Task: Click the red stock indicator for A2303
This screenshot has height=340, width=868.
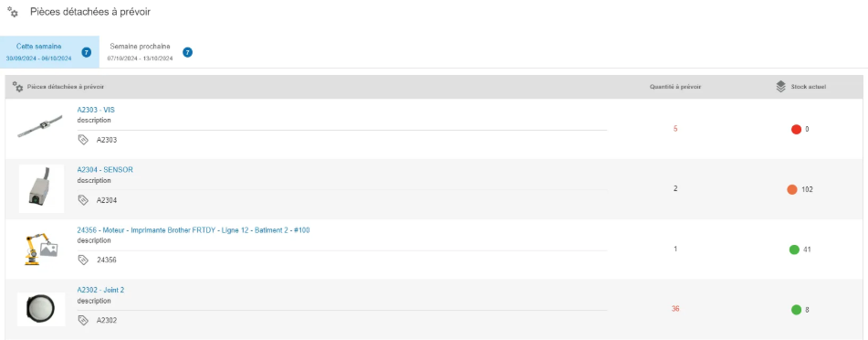Action: pyautogui.click(x=796, y=129)
